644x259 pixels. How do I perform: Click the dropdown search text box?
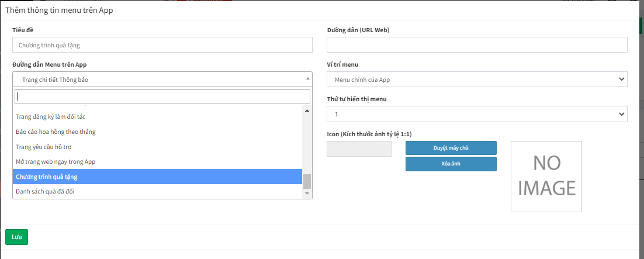[x=162, y=96]
